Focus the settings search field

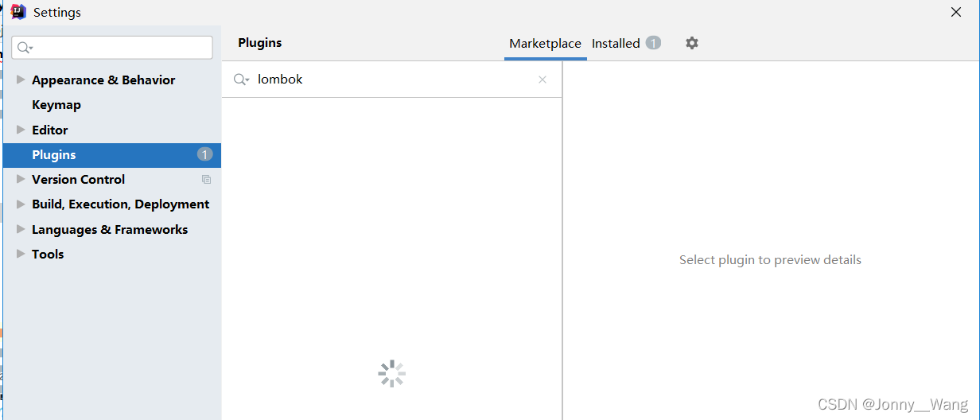pos(119,48)
